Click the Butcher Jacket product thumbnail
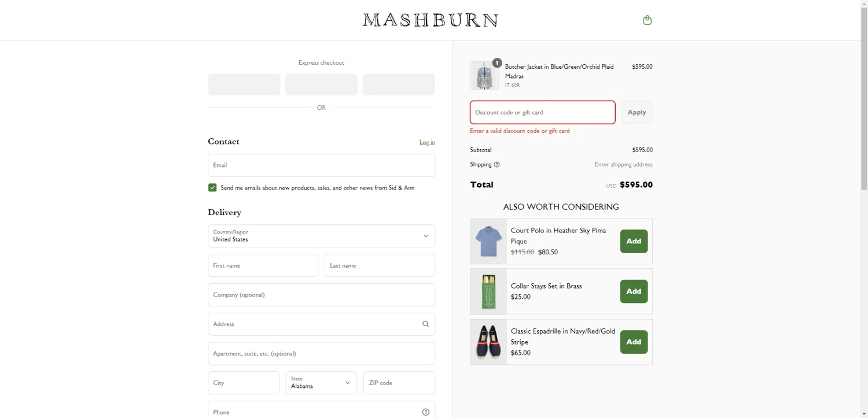 484,76
